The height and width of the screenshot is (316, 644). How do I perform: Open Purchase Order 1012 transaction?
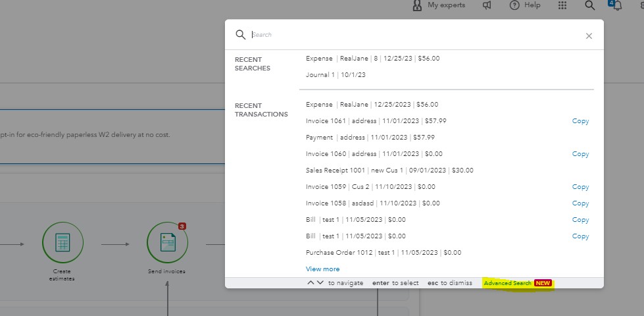(384, 252)
